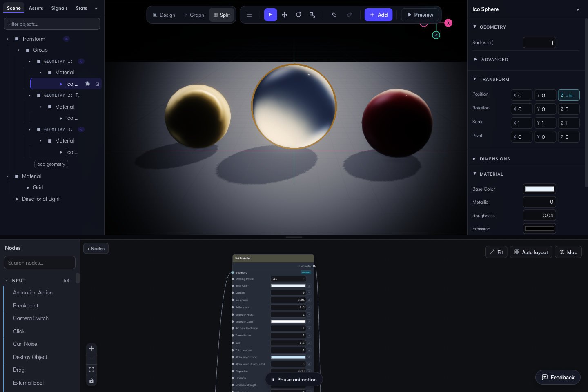Toggle the graph lock icon
The height and width of the screenshot is (392, 588).
coord(91,381)
